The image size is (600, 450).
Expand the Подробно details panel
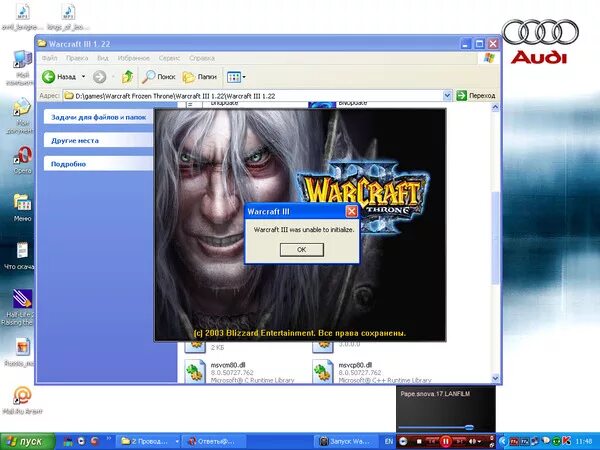pos(99,164)
